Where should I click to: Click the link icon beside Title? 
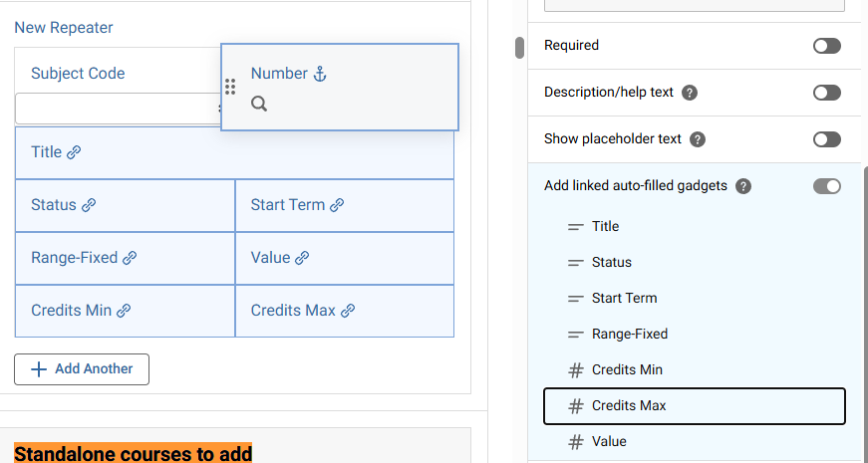(x=74, y=152)
